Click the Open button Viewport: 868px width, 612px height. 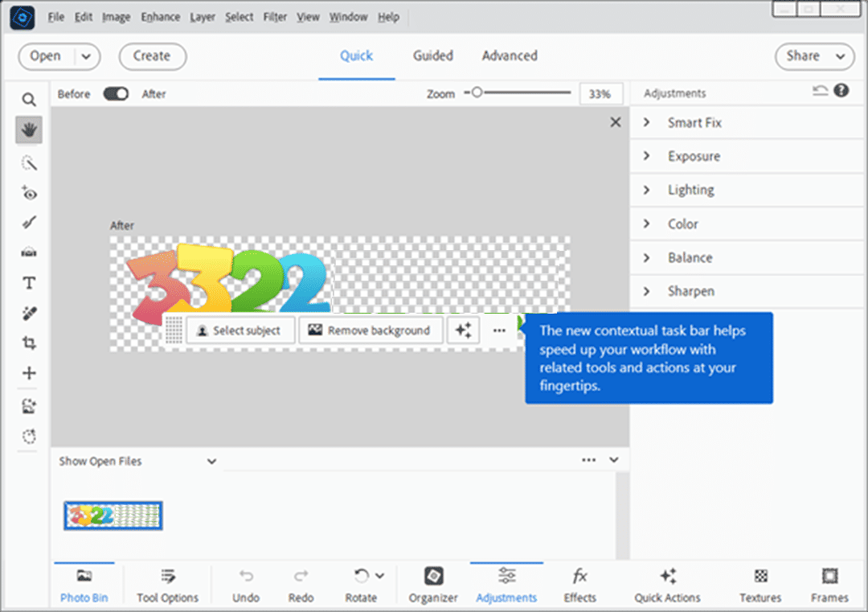coord(45,56)
